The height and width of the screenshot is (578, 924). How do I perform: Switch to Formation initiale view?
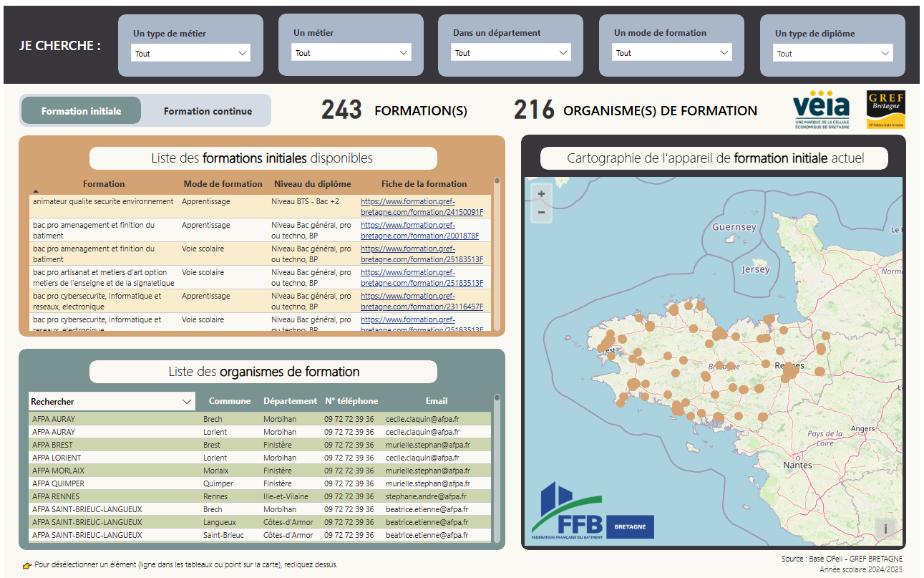(x=81, y=111)
